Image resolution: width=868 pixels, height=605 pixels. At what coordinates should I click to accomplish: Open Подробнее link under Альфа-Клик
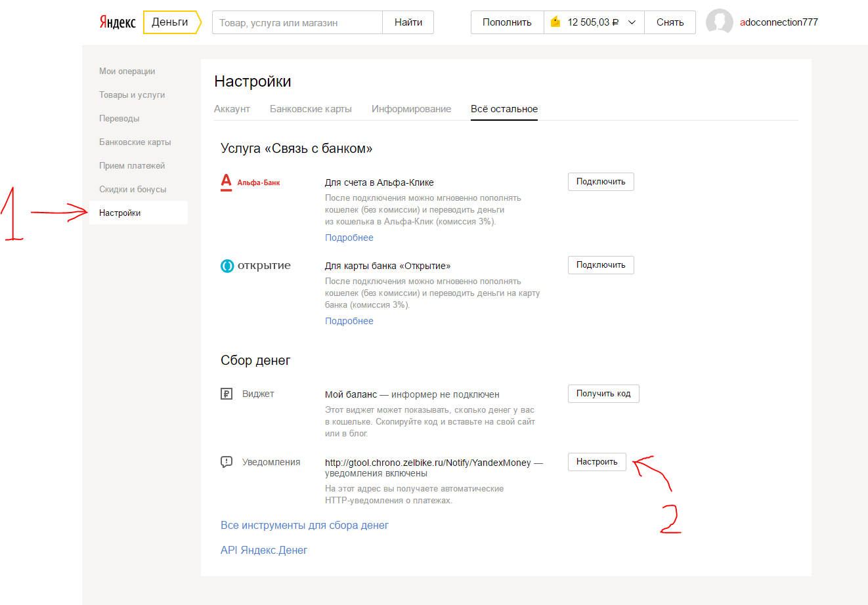349,238
